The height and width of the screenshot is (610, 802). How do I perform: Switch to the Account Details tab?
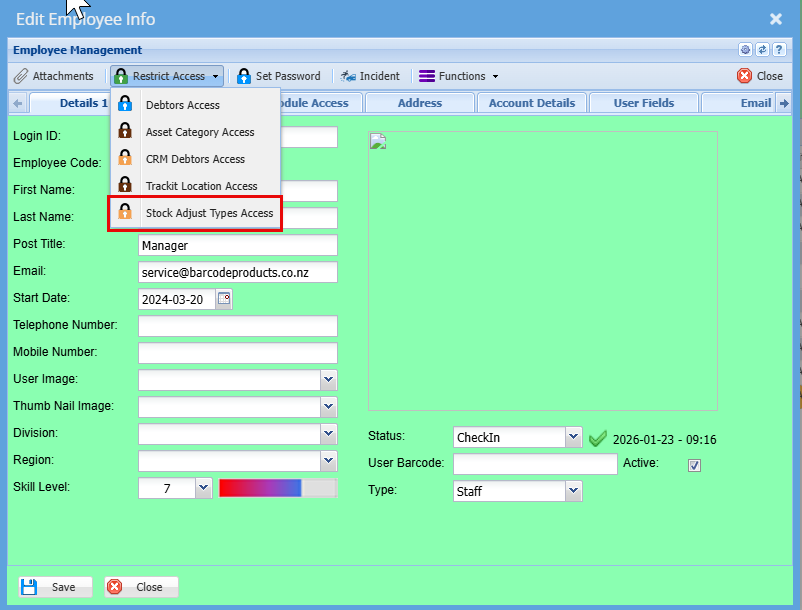click(531, 103)
